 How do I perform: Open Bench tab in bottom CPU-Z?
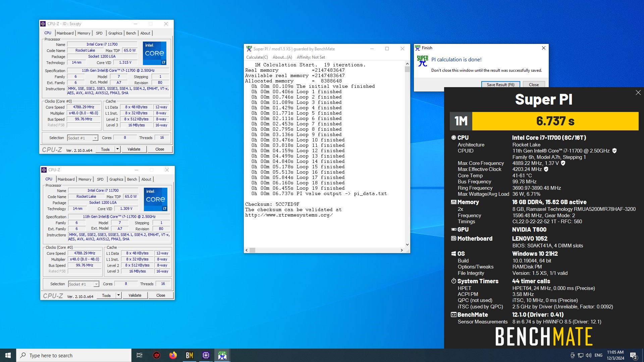[x=132, y=179]
